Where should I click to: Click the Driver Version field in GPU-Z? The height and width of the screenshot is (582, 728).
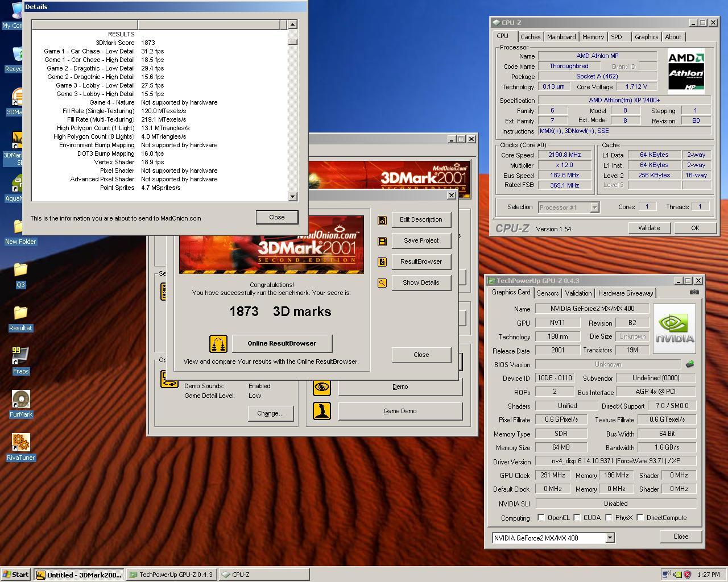pyautogui.click(x=616, y=461)
